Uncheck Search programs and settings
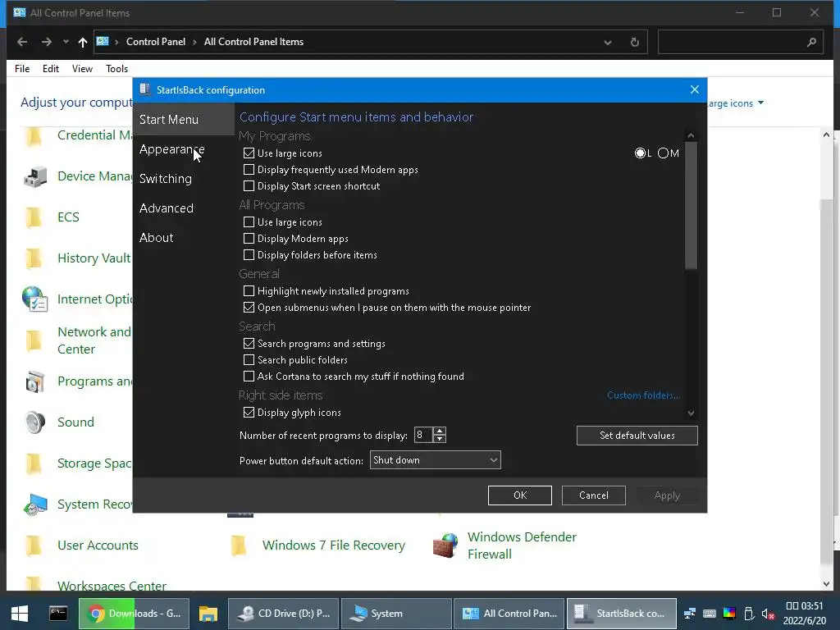Viewport: 840px width, 630px height. click(x=249, y=344)
